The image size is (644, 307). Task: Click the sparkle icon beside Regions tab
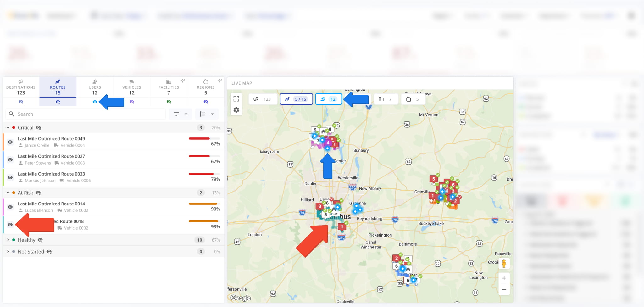click(x=220, y=81)
